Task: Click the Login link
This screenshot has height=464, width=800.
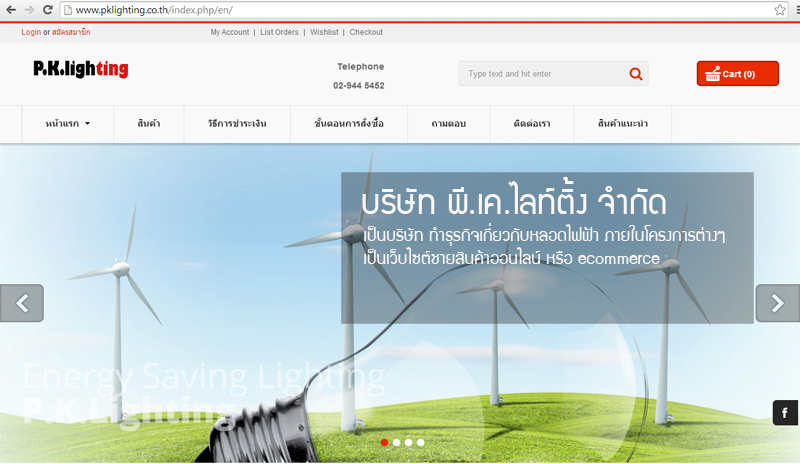Action: [31, 32]
